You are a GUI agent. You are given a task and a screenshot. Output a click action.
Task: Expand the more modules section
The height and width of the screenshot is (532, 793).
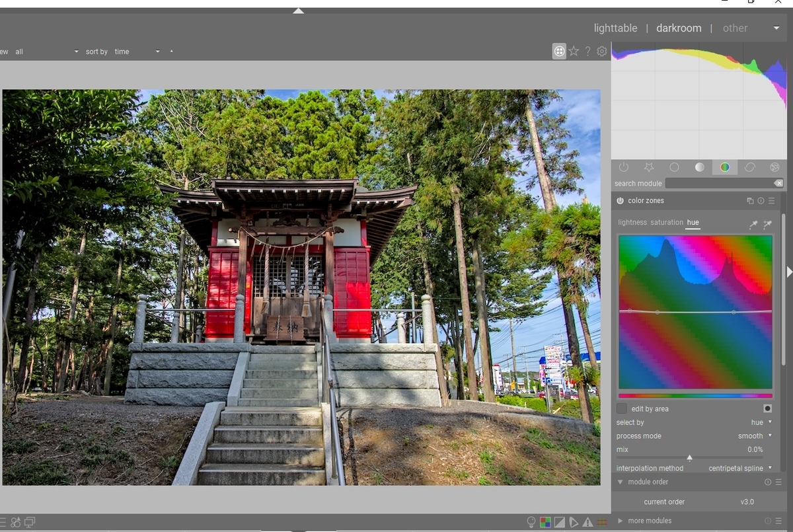620,521
